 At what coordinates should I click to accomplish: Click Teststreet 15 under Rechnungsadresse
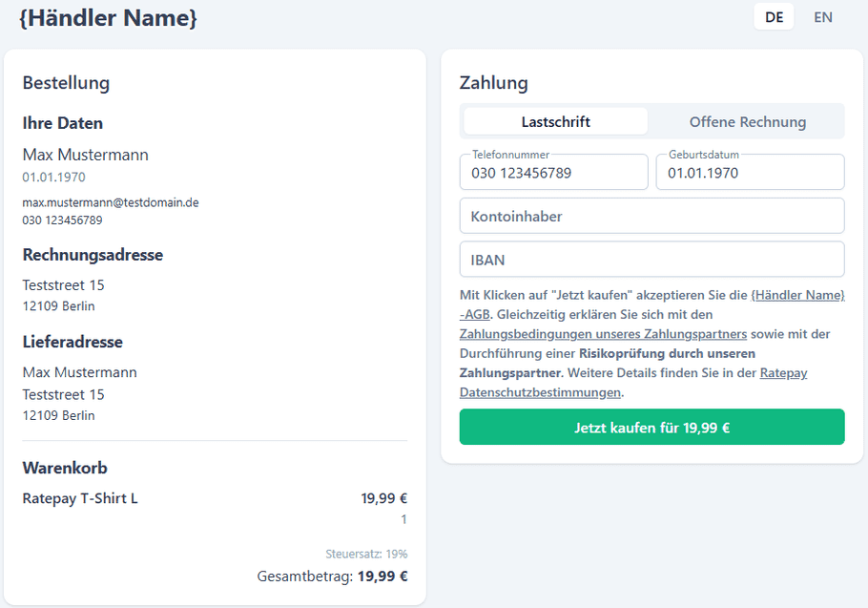(x=63, y=285)
